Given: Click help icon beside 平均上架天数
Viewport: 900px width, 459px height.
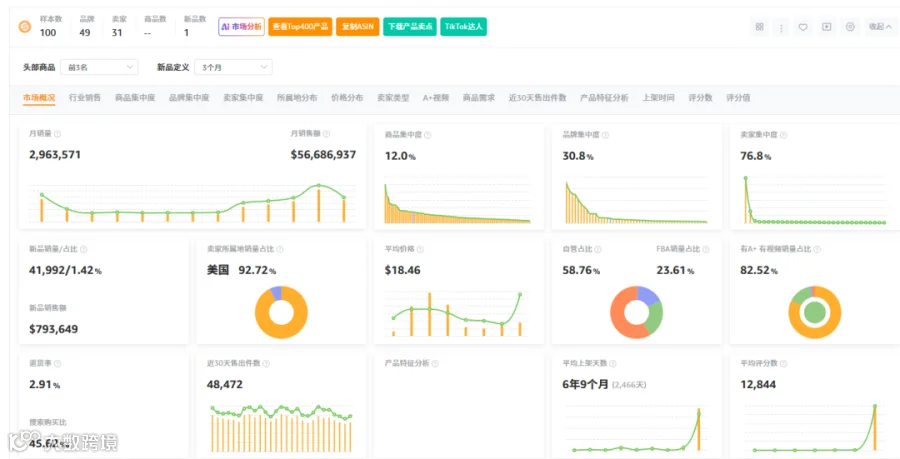Looking at the screenshot, I should (612, 364).
